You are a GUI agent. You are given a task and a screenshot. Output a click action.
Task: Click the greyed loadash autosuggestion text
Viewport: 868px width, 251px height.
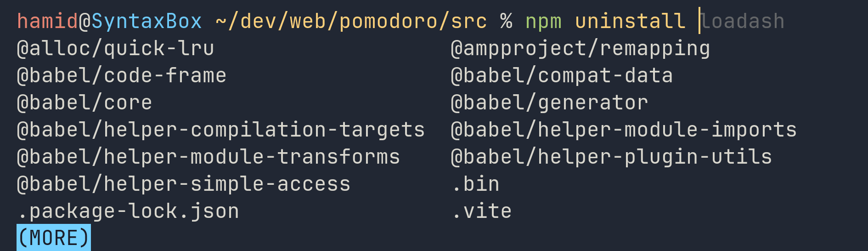tap(743, 21)
